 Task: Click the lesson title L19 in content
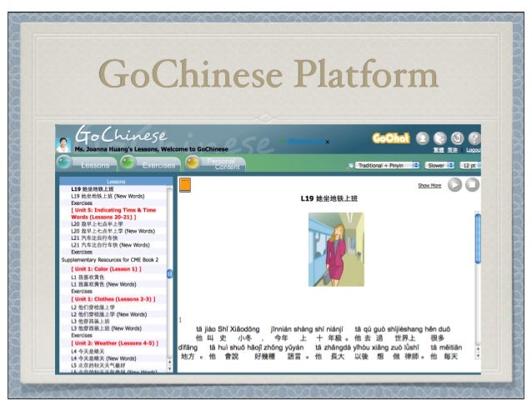click(x=329, y=198)
